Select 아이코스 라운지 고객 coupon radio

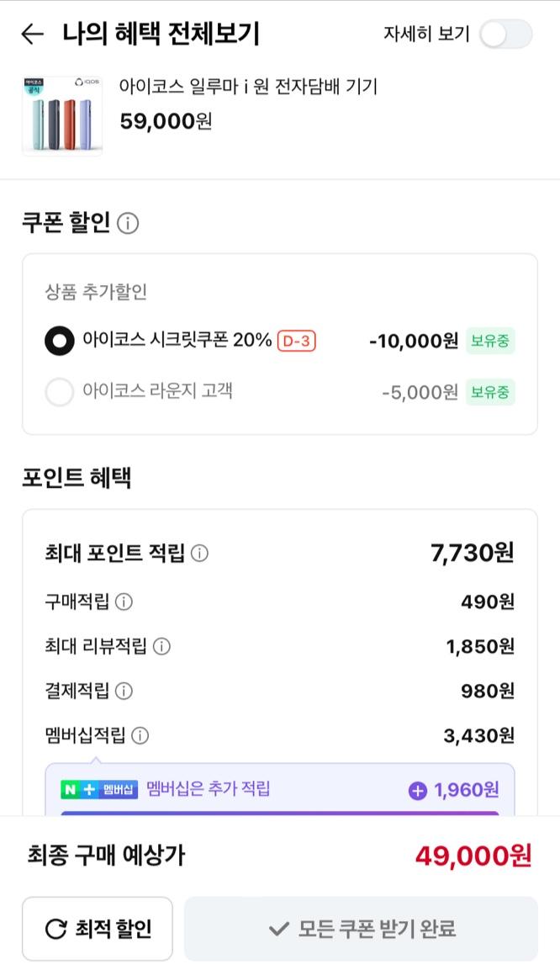[60, 391]
